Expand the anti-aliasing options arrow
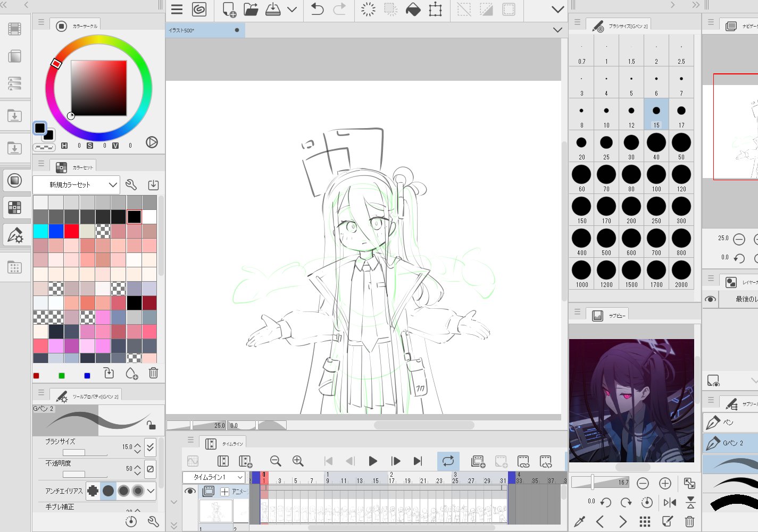This screenshot has height=532, width=758. pos(151,491)
